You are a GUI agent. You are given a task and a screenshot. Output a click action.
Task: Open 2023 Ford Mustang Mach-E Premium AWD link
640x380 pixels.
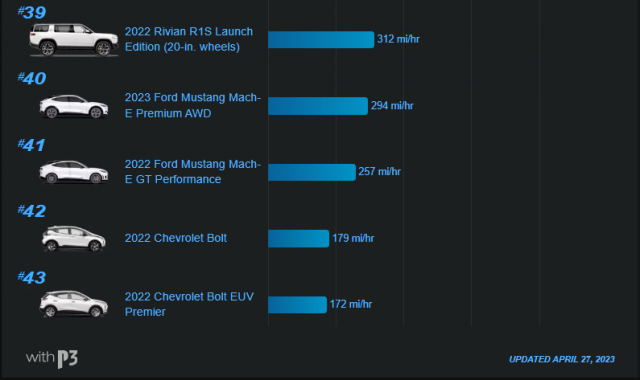[x=193, y=105]
